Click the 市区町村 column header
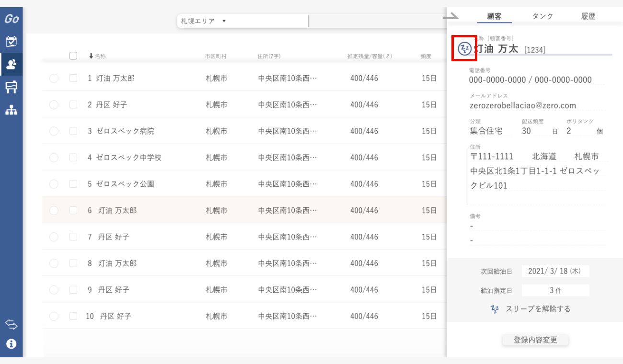This screenshot has width=623, height=364. click(x=216, y=56)
